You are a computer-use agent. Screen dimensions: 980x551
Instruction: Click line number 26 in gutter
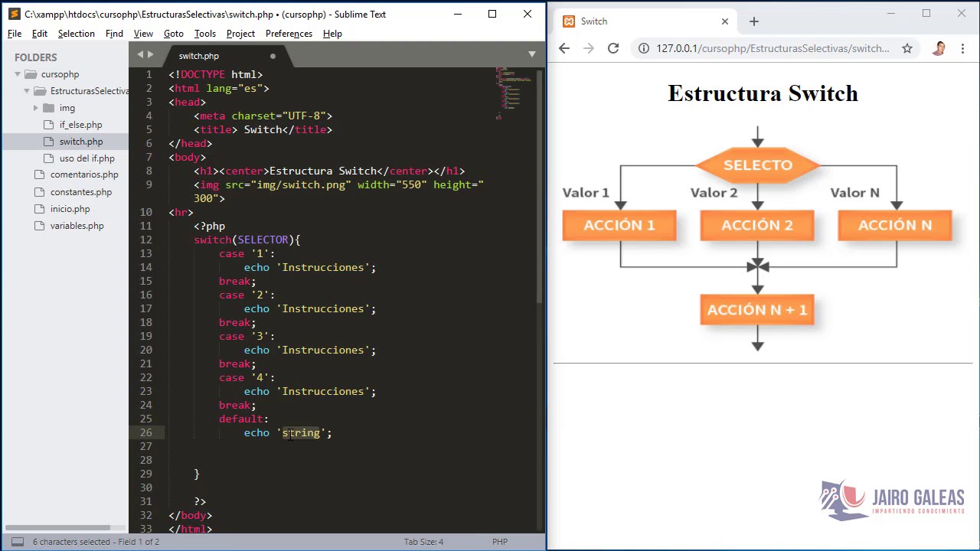(145, 432)
